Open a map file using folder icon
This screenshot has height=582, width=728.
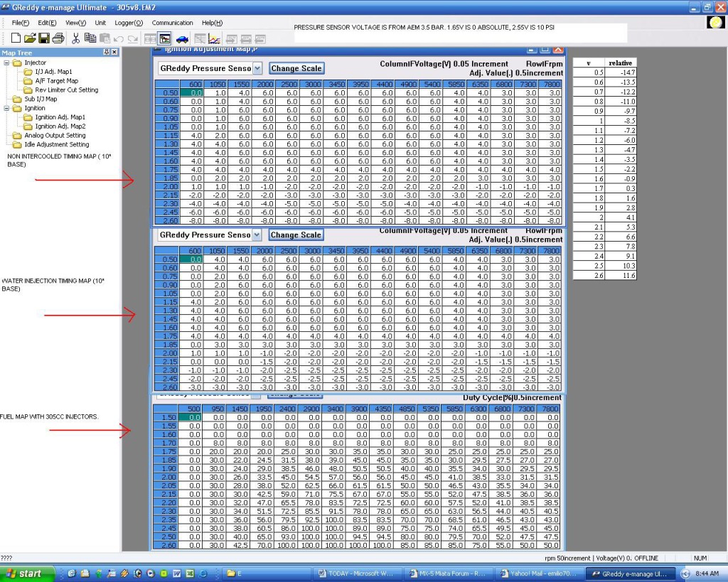coord(30,38)
